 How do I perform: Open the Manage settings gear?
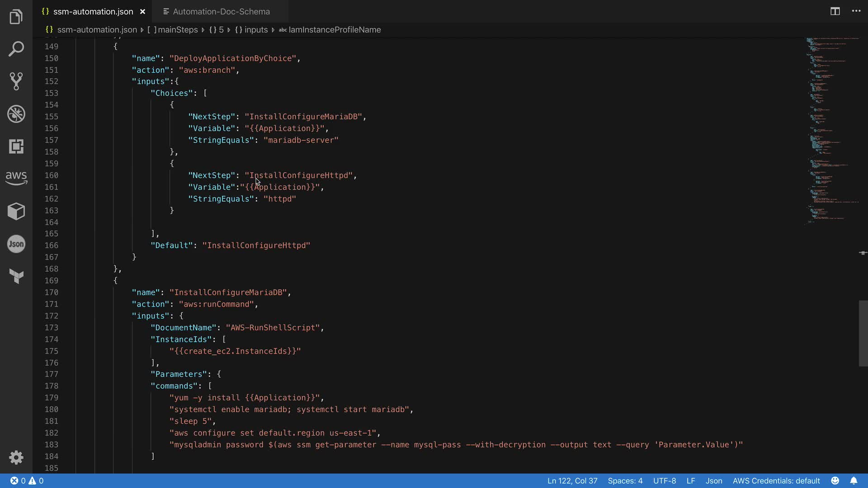click(x=16, y=457)
